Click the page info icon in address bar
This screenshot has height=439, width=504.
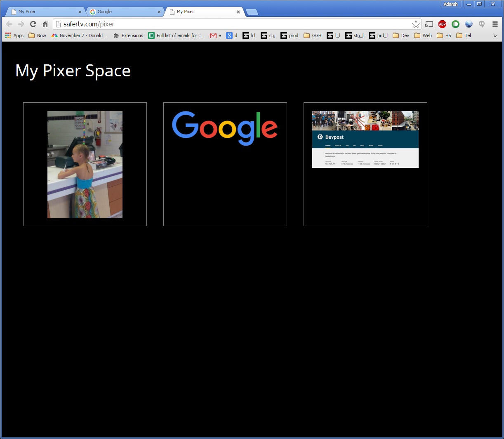pos(58,24)
